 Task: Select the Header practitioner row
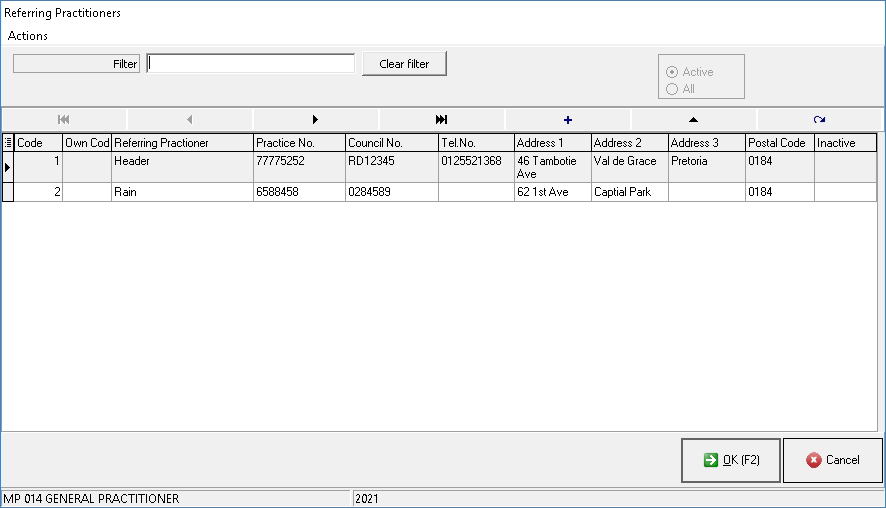click(x=180, y=161)
